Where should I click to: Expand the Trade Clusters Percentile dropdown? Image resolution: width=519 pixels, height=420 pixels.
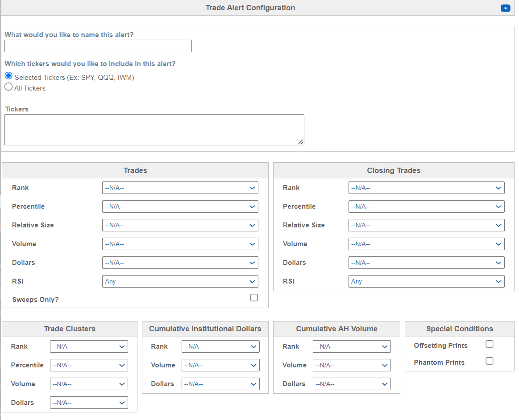[89, 366]
